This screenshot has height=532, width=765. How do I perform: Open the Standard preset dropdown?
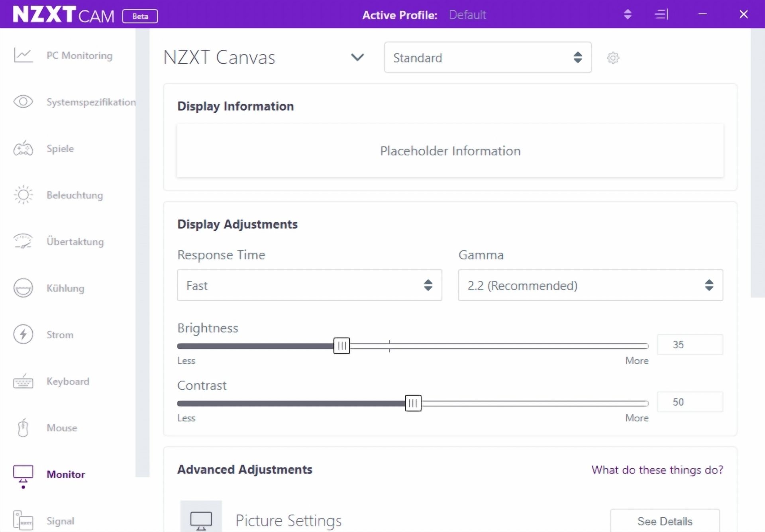[x=488, y=57]
